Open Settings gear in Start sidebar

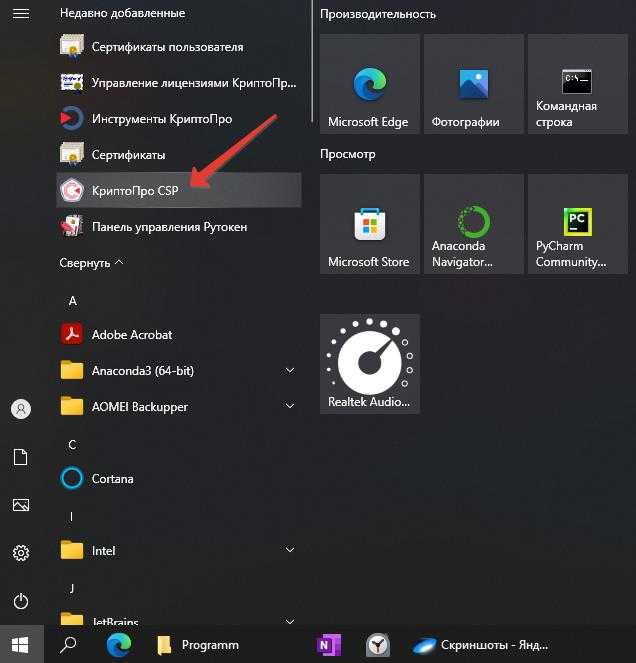(21, 553)
